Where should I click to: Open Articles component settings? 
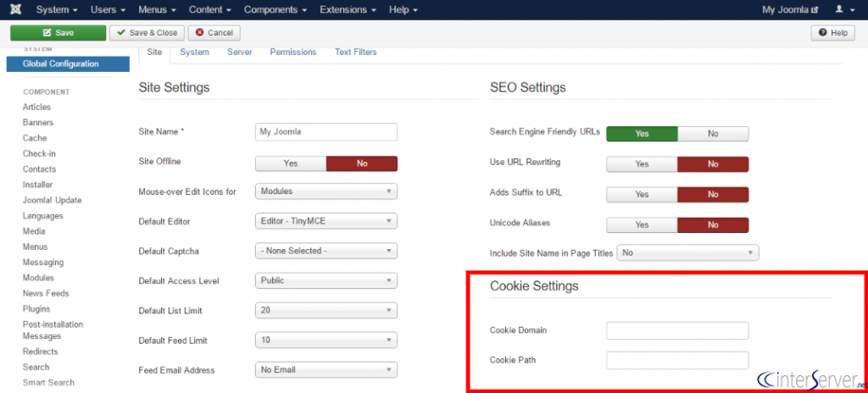click(x=36, y=107)
